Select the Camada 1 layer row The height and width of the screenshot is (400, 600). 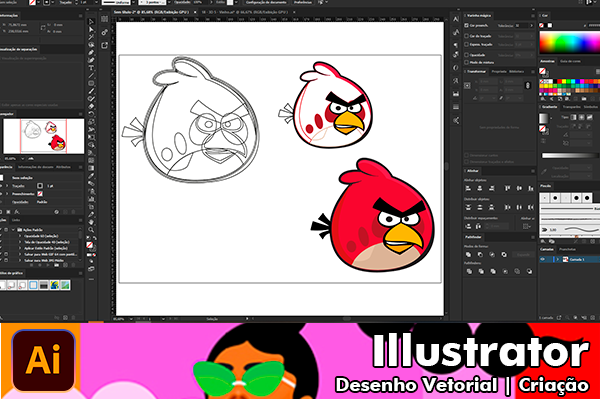[x=569, y=259]
